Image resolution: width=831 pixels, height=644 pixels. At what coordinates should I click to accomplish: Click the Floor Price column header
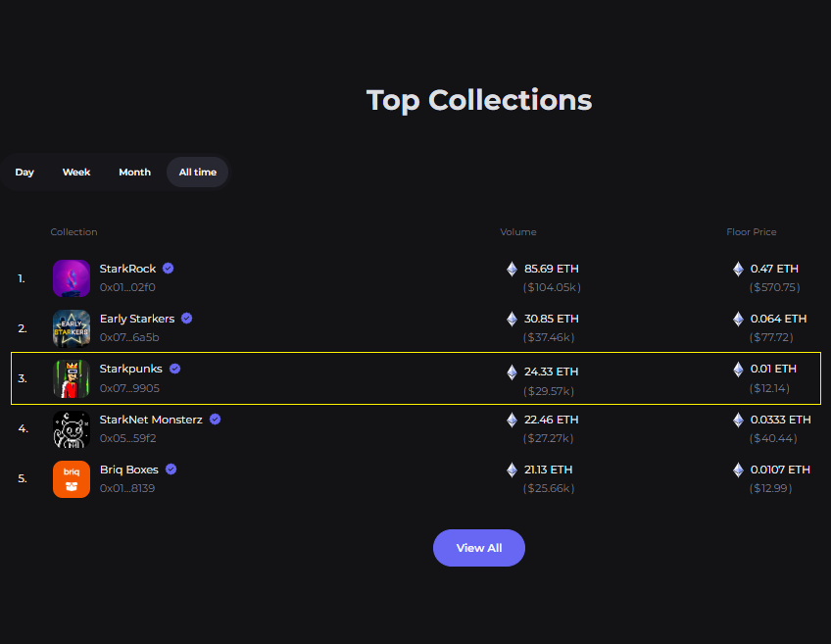point(752,232)
